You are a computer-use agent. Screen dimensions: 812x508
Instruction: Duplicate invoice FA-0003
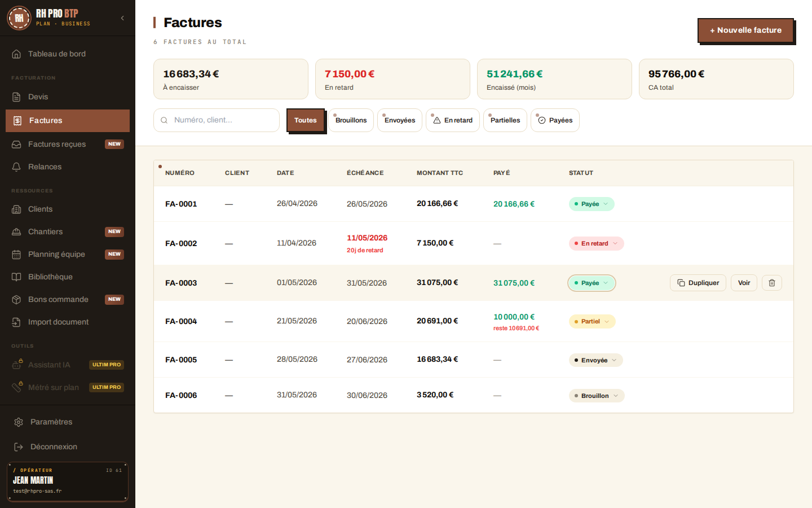[x=698, y=283]
